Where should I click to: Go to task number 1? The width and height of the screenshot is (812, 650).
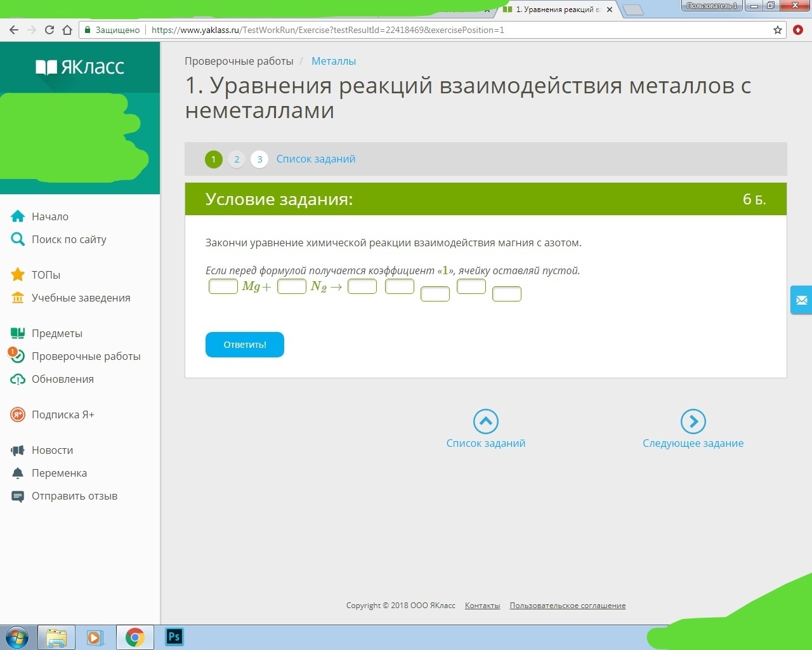[x=214, y=159]
